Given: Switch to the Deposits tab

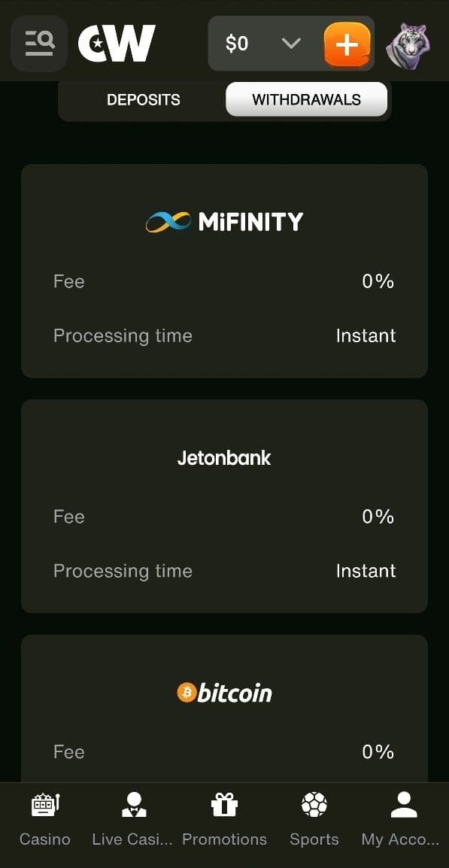Looking at the screenshot, I should point(143,99).
